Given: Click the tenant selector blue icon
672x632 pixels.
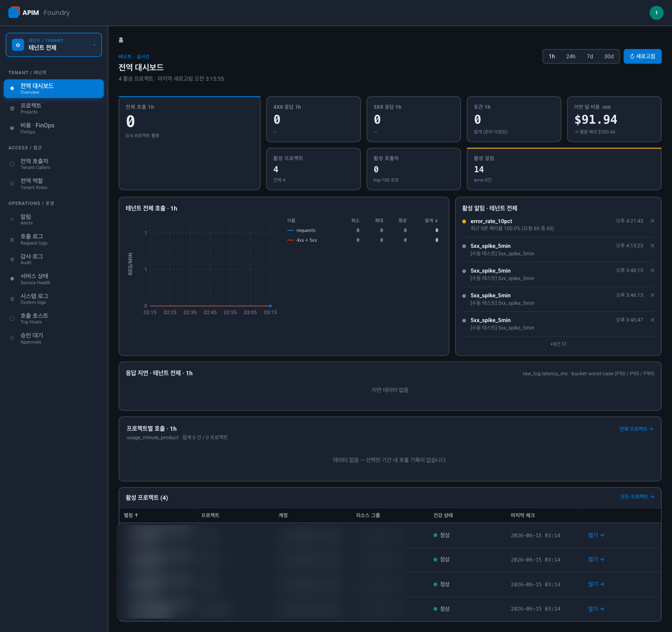Looking at the screenshot, I should pyautogui.click(x=18, y=45).
